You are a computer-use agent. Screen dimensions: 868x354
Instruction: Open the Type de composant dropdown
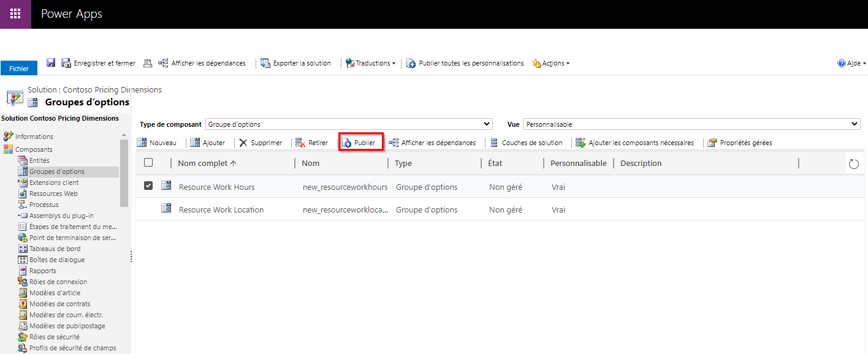349,124
